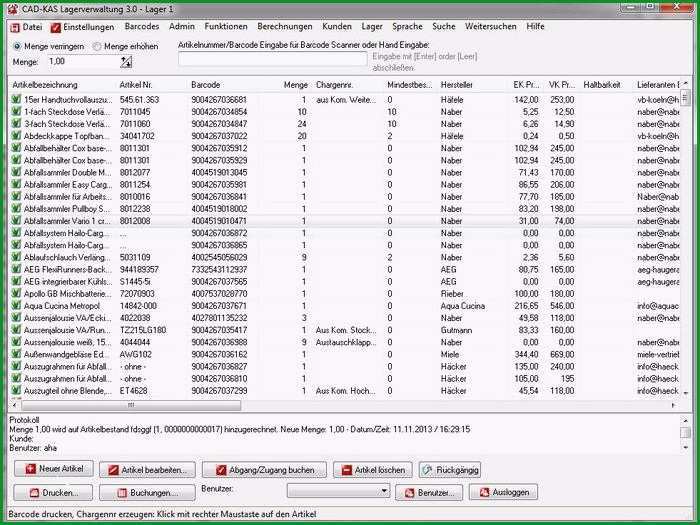Click article number ET4628

tap(133, 391)
